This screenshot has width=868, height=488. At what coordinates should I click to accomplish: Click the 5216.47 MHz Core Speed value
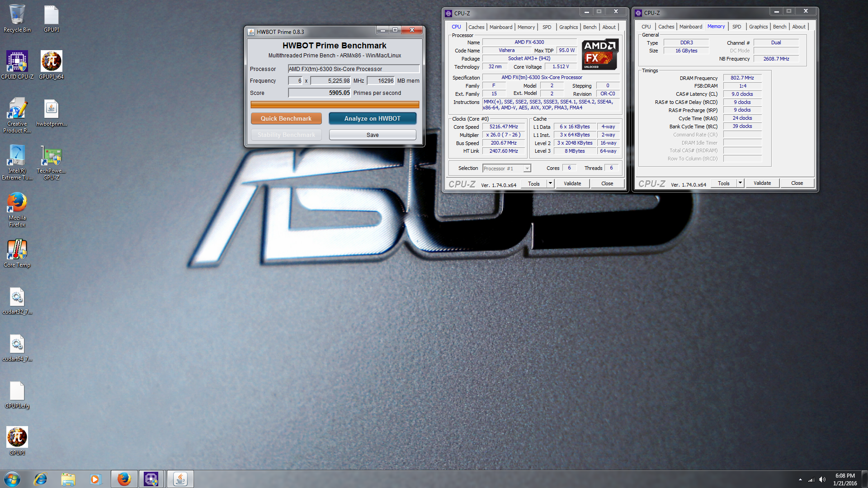point(504,127)
